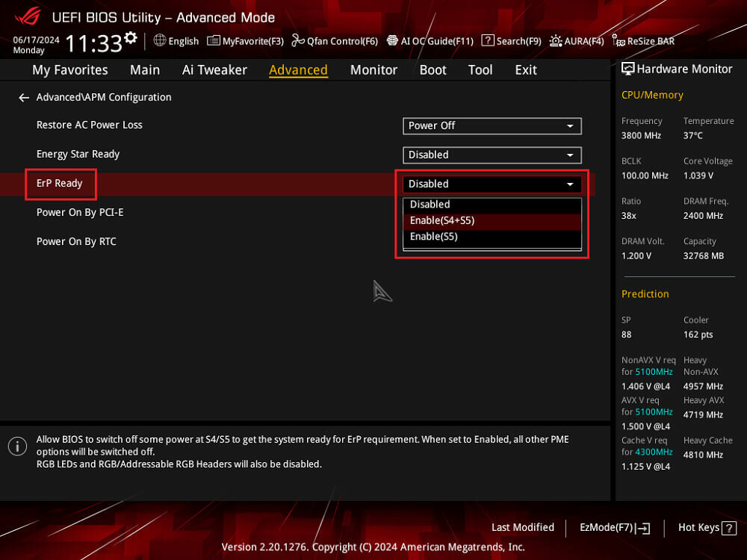The height and width of the screenshot is (560, 747).
Task: Click the 37°C temperature value
Action: coord(693,136)
